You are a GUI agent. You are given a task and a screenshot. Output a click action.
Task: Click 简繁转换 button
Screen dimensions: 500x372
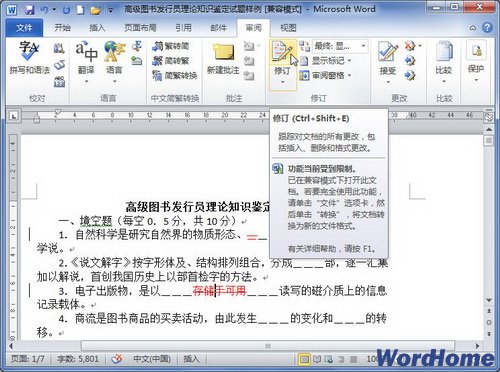click(175, 76)
